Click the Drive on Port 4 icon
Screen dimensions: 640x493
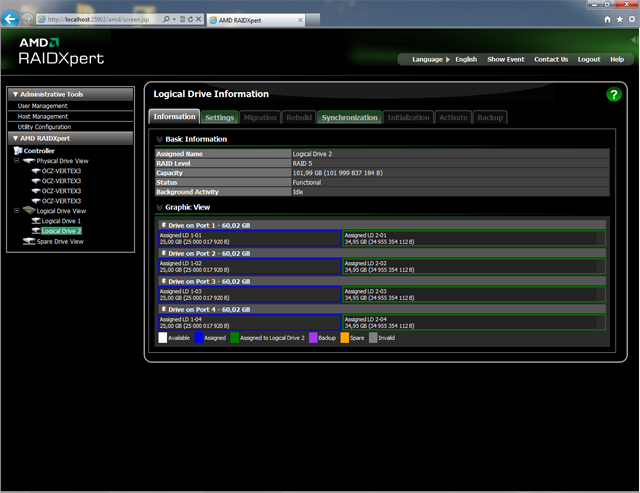coord(164,309)
